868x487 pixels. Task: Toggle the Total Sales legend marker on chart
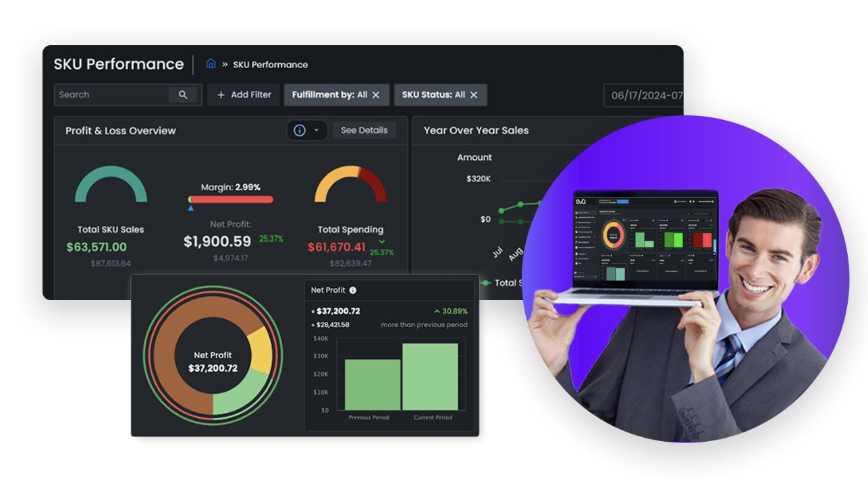[485, 283]
